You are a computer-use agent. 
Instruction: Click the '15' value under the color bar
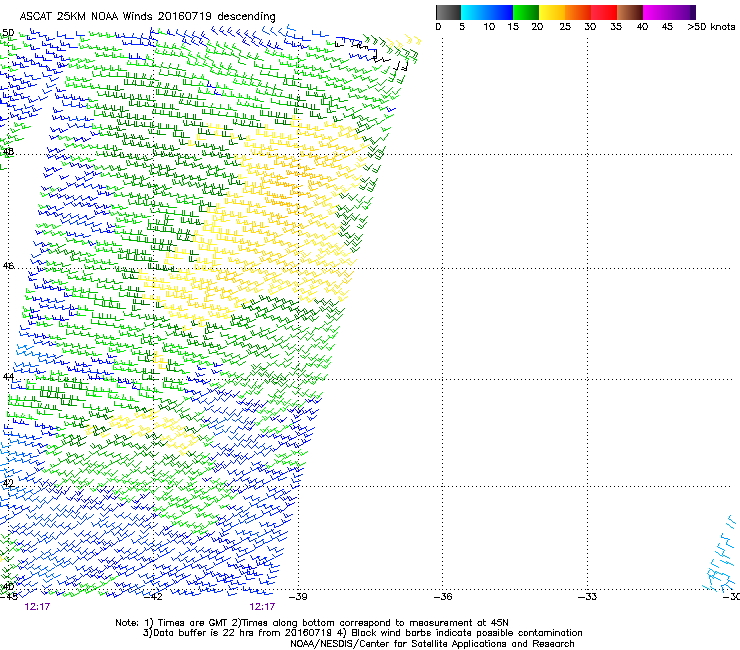pos(513,27)
